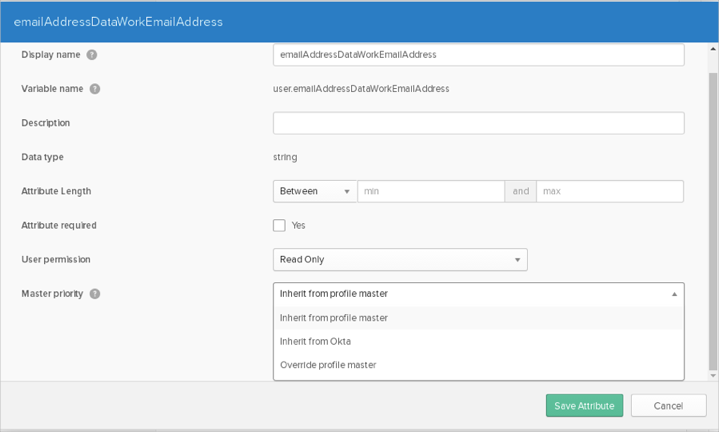Expand the User permission Read Only dropdown

pos(400,259)
